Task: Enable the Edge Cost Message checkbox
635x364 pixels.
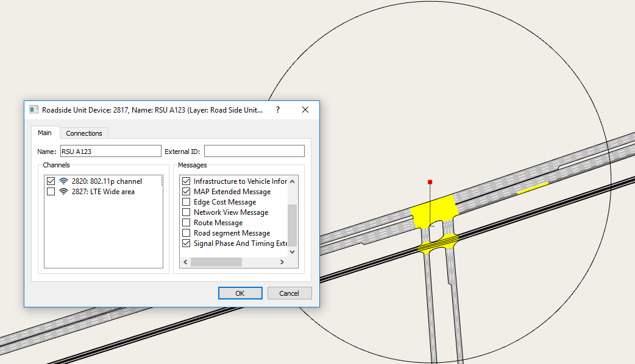Action: 186,202
